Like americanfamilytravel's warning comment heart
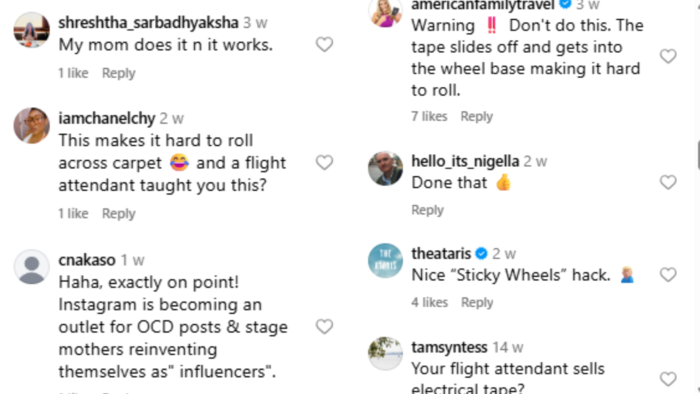This screenshot has height=394, width=700. click(668, 56)
